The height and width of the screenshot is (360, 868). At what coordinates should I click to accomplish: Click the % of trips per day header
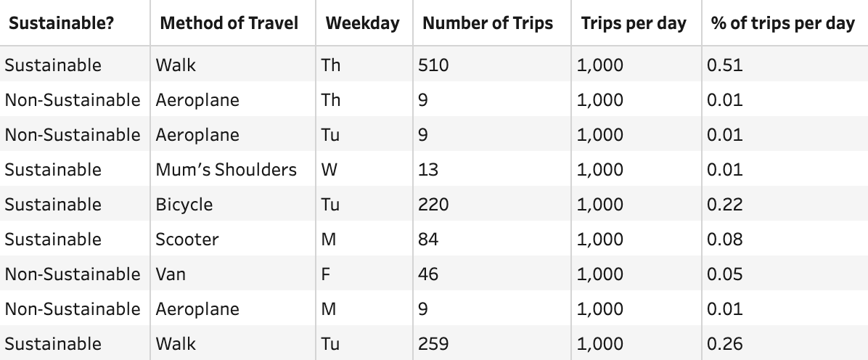click(x=783, y=23)
